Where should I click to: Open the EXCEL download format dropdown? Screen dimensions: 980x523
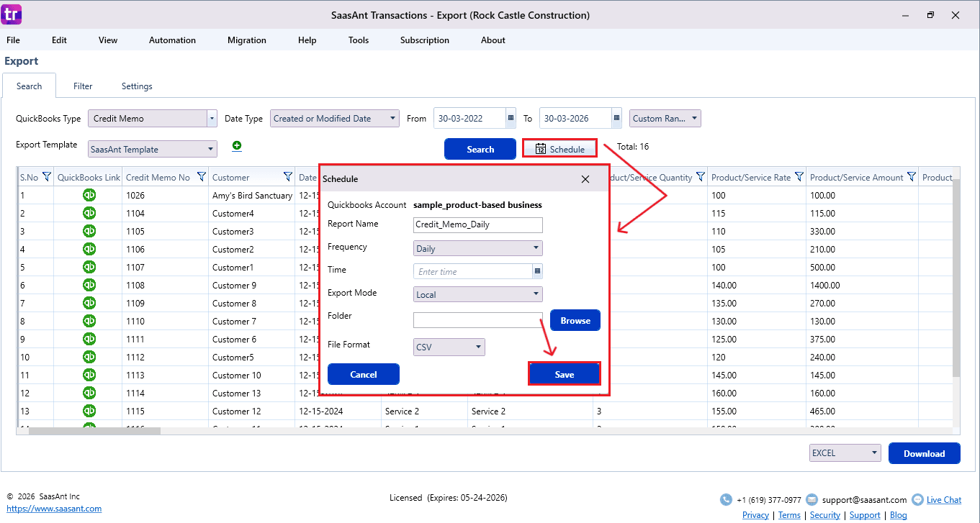[845, 453]
